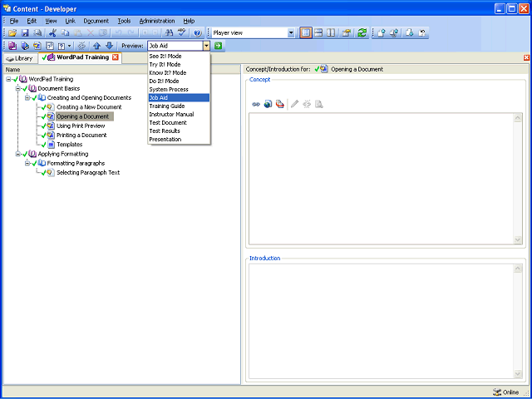Click the Check In document icon

[382, 33]
